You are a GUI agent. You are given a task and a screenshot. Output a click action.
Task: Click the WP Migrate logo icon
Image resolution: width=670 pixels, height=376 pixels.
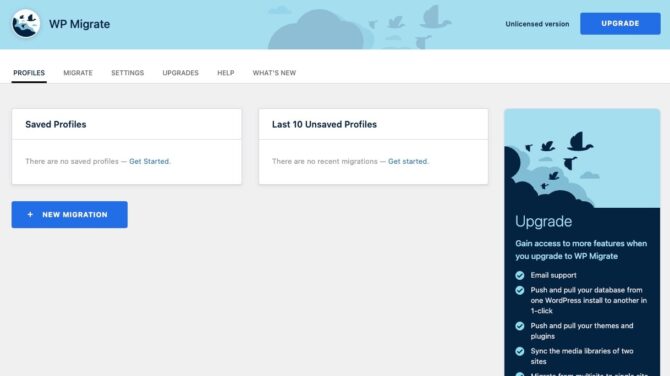point(26,24)
